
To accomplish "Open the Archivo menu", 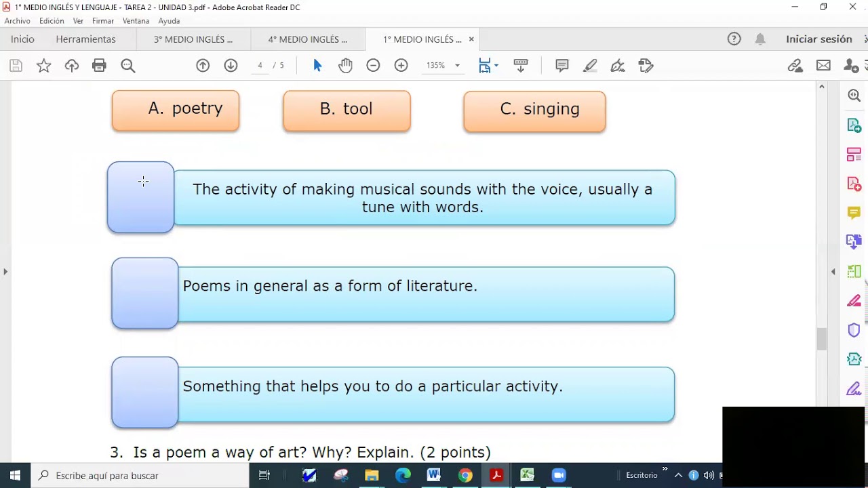I will [18, 21].
